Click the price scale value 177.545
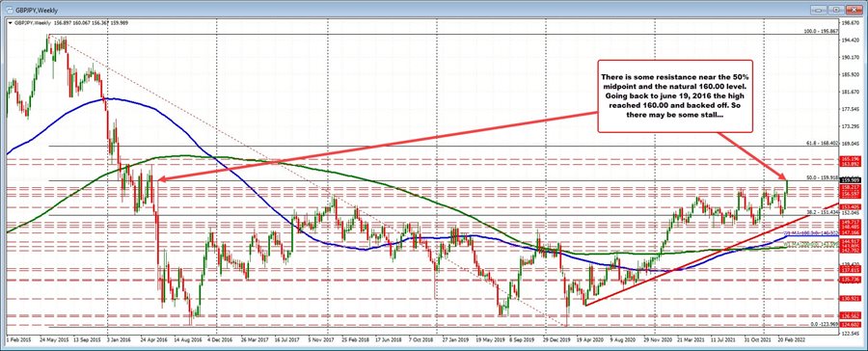Screen dimensions: 868x351 852,109
